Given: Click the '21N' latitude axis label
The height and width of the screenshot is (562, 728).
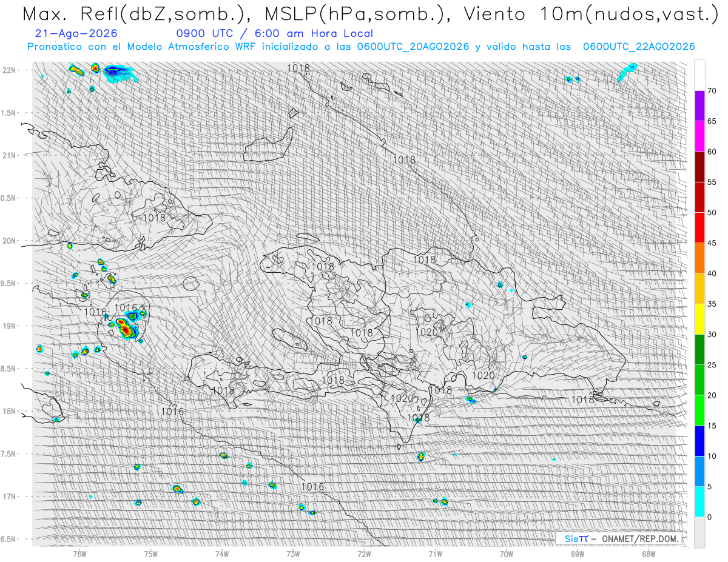Looking at the screenshot, I should point(10,155).
